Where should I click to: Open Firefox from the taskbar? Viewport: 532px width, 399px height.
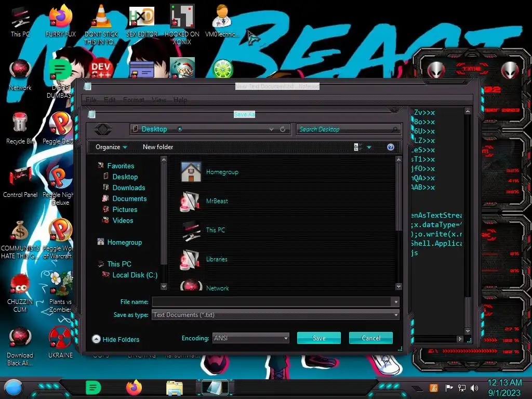134,388
